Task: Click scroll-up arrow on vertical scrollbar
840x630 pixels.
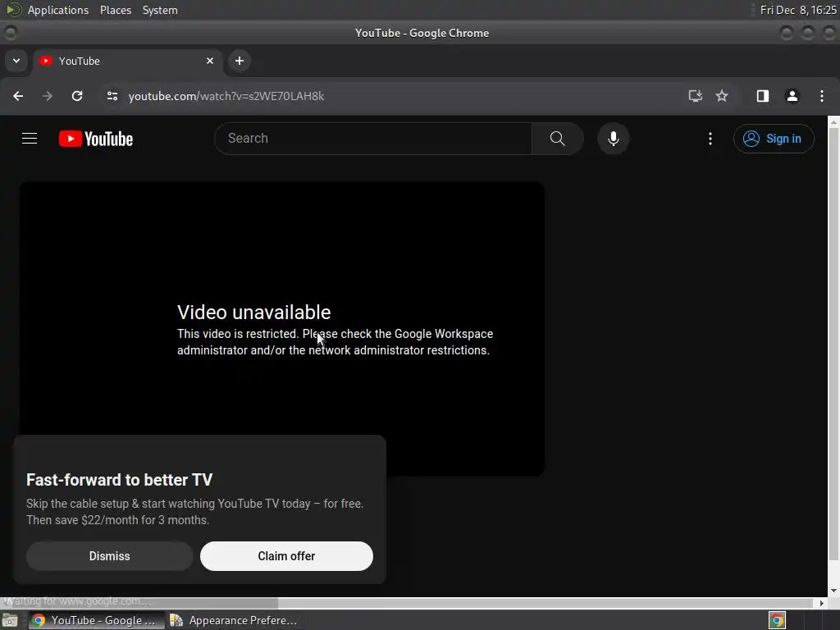Action: pos(833,123)
